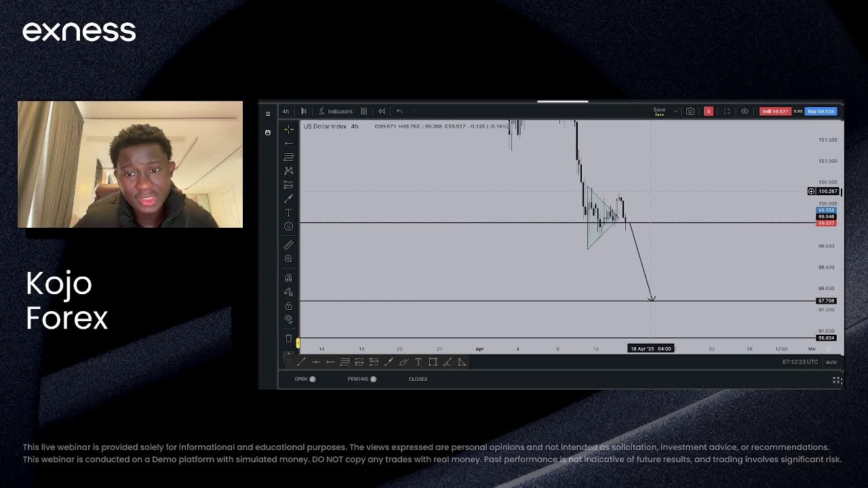The image size is (868, 488).
Task: Click the plus icon beside 100.287 price label
Action: click(811, 191)
